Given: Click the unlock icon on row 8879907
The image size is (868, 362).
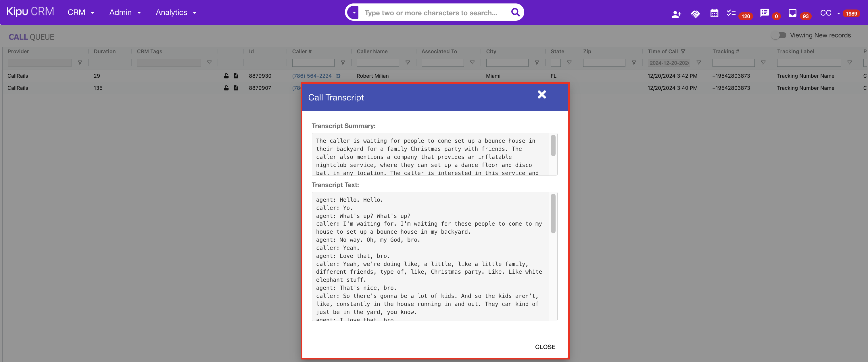Looking at the screenshot, I should point(226,88).
